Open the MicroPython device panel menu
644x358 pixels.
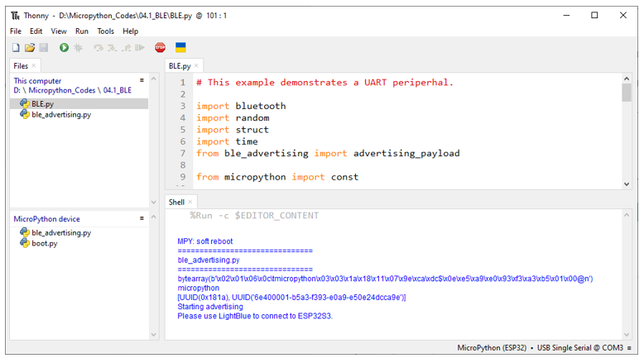pos(142,218)
